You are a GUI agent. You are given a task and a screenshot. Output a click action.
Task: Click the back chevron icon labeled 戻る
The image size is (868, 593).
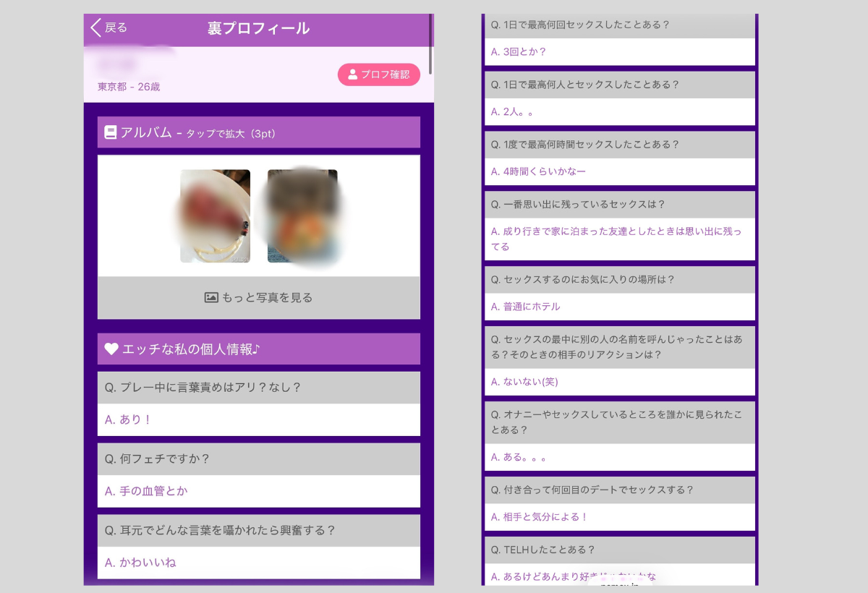coord(95,28)
